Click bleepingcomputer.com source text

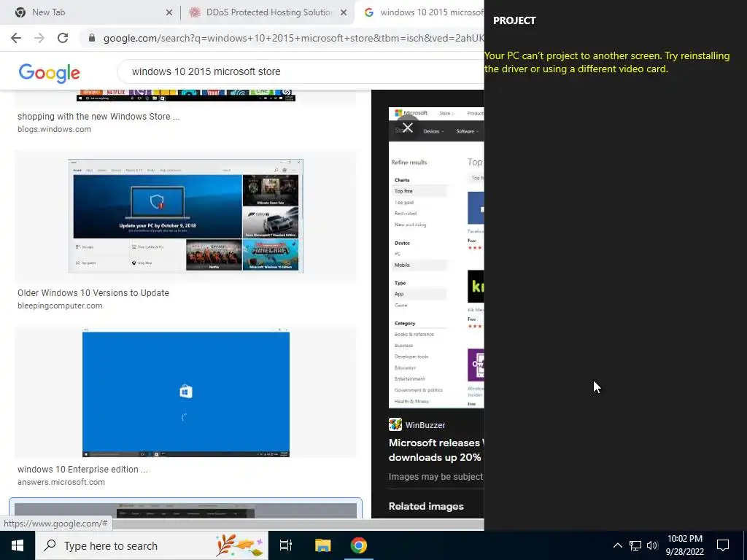coord(60,306)
